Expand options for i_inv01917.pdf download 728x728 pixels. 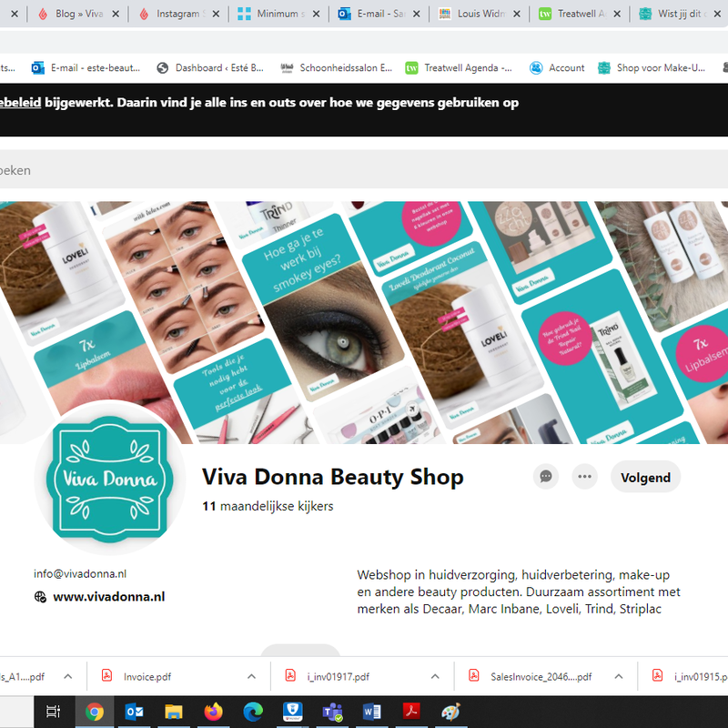[435, 676]
